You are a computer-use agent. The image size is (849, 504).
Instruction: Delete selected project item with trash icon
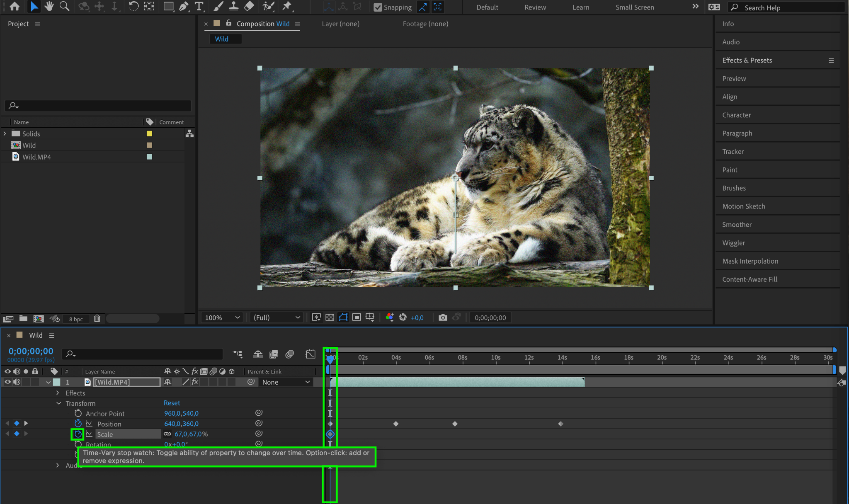coord(97,318)
